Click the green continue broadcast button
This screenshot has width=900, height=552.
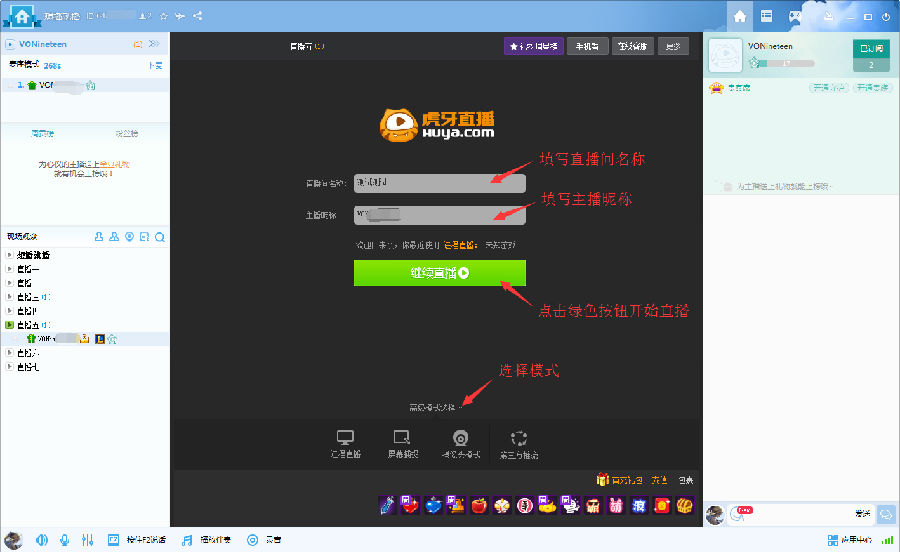coord(440,273)
